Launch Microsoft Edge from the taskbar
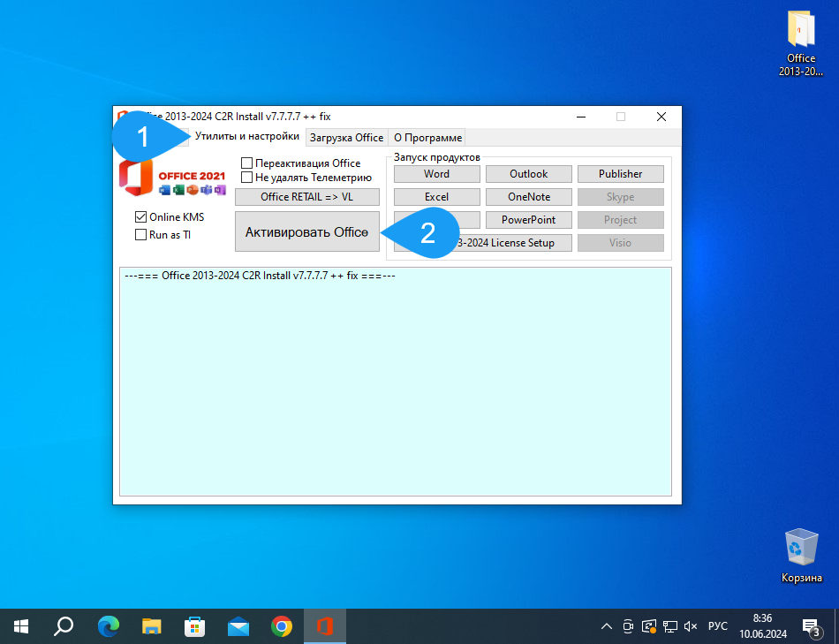Viewport: 839px width, 644px height. click(x=108, y=626)
